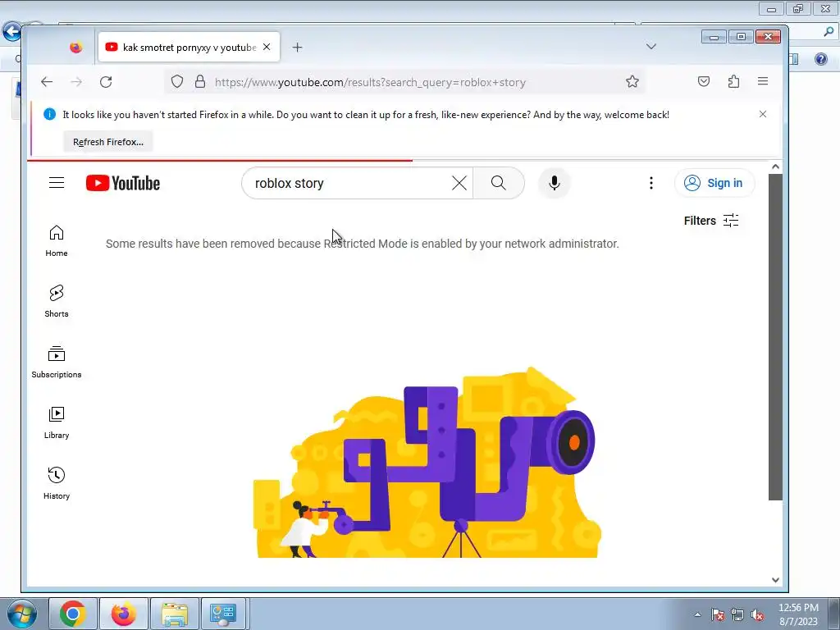Open History in sidebar
Viewport: 840px width, 630px height.
click(57, 484)
